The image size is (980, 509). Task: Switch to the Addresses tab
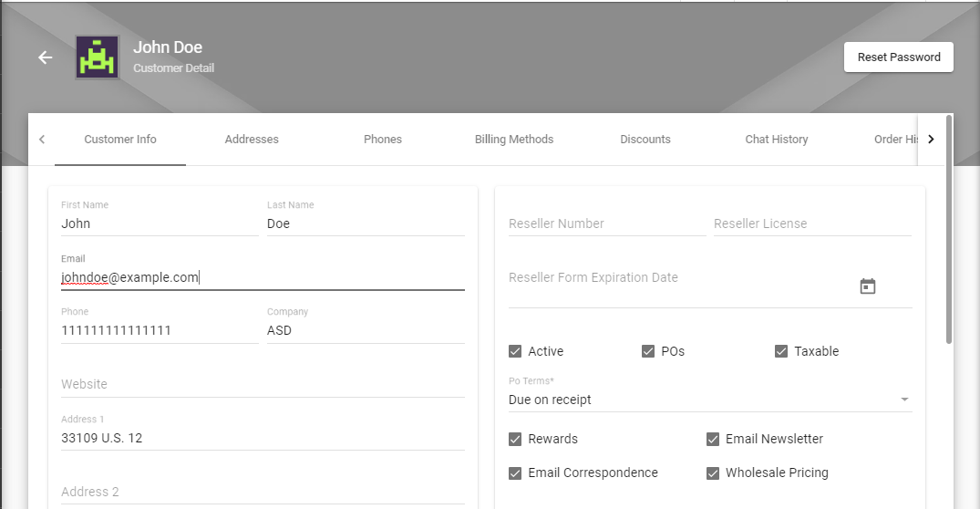[x=252, y=140]
